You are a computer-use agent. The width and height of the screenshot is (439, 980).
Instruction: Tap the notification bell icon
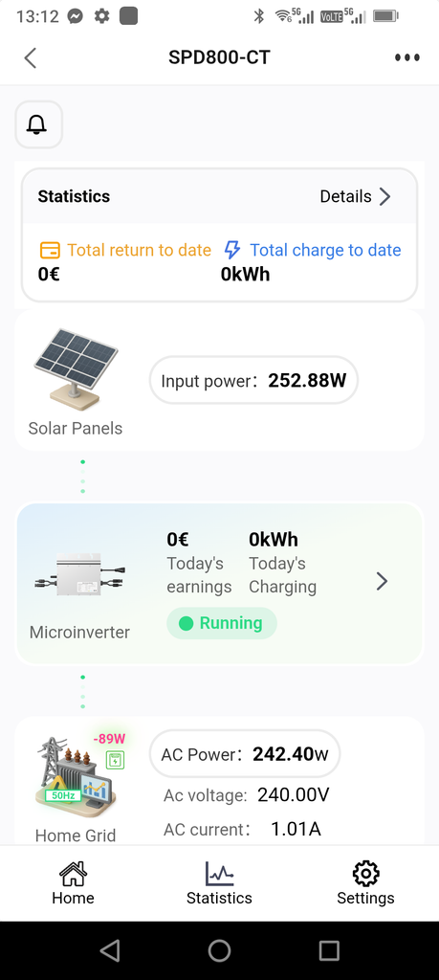(x=37, y=124)
